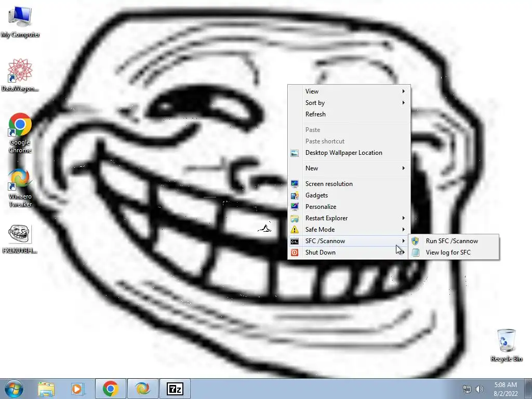Open 7-Zip from the taskbar
This screenshot has width=532, height=399.
pyautogui.click(x=175, y=389)
